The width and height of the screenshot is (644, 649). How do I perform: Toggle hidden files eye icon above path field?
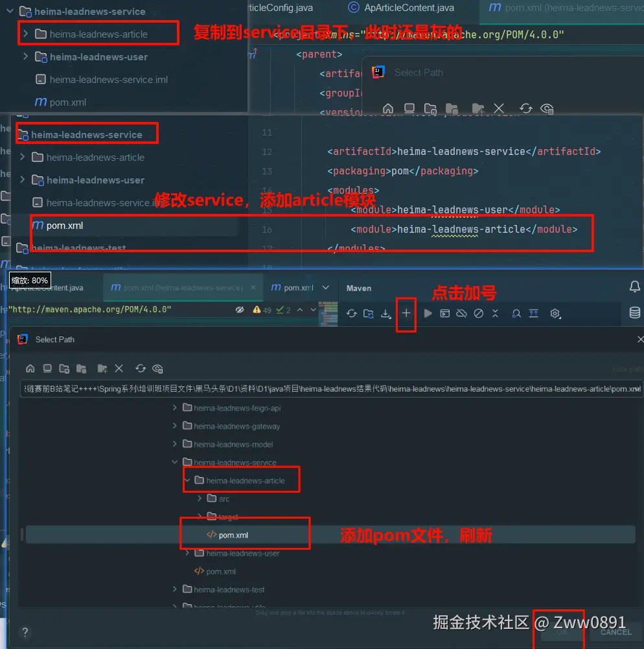click(157, 368)
